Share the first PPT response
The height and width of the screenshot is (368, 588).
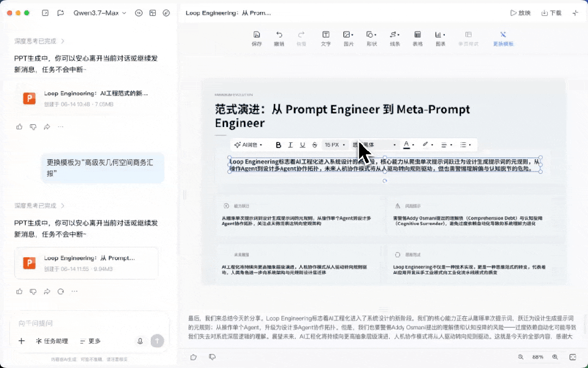pyautogui.click(x=47, y=127)
